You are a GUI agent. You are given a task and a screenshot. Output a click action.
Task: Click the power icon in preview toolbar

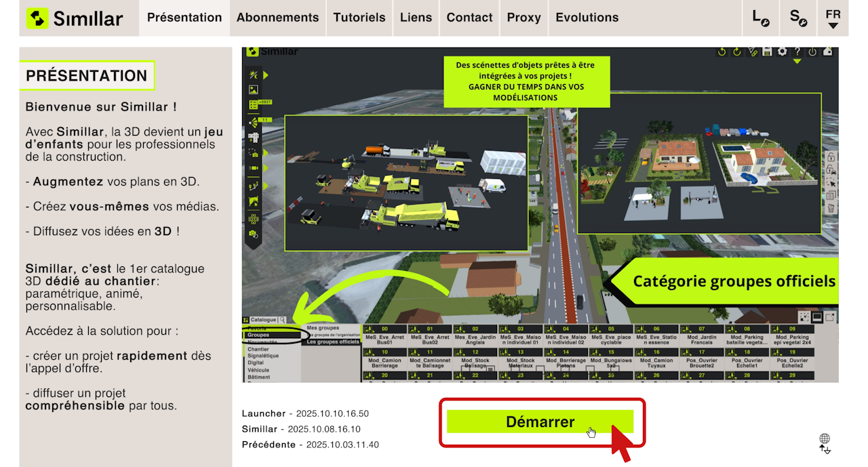pyautogui.click(x=812, y=52)
